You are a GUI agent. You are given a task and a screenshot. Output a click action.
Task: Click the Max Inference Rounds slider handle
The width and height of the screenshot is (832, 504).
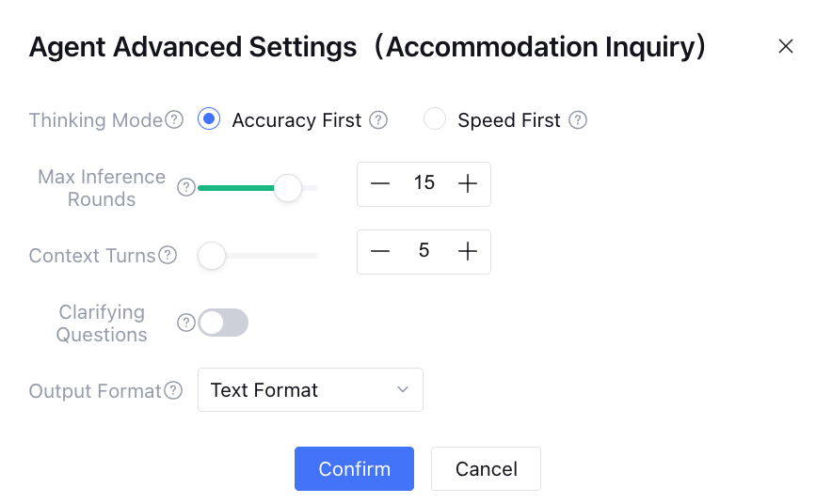(287, 188)
